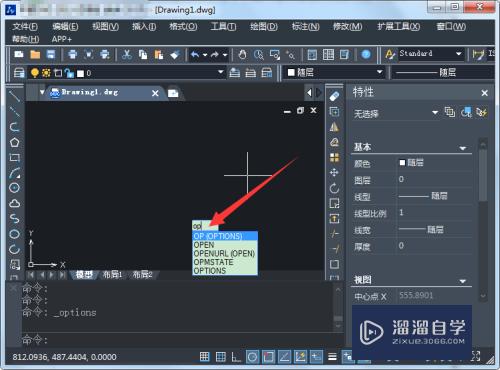
Task: Toggle the layer on/off lightbulb
Action: (x=34, y=73)
